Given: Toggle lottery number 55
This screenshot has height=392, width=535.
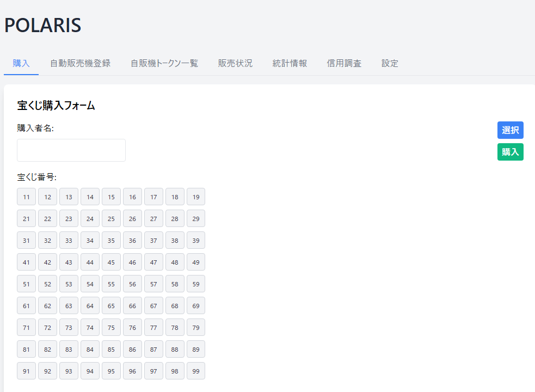Looking at the screenshot, I should pos(111,284).
